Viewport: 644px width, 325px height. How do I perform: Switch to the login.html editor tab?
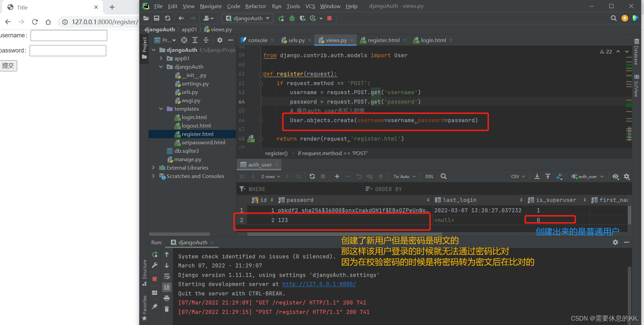click(x=433, y=40)
